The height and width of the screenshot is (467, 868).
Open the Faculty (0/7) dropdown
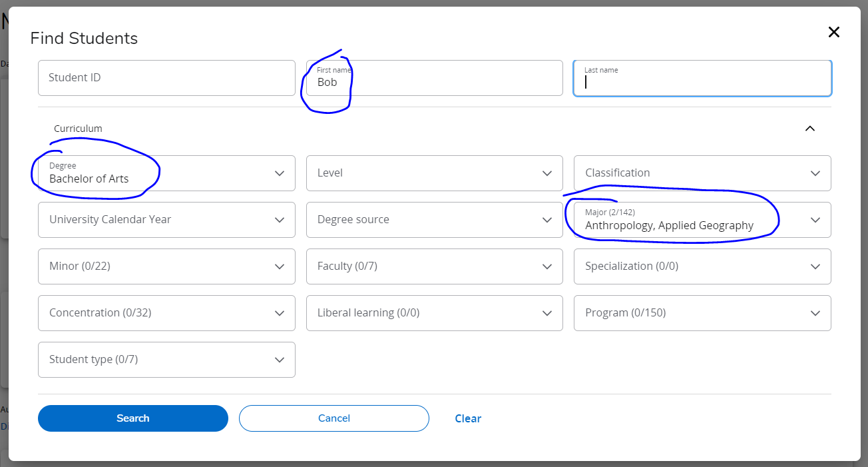click(x=434, y=266)
